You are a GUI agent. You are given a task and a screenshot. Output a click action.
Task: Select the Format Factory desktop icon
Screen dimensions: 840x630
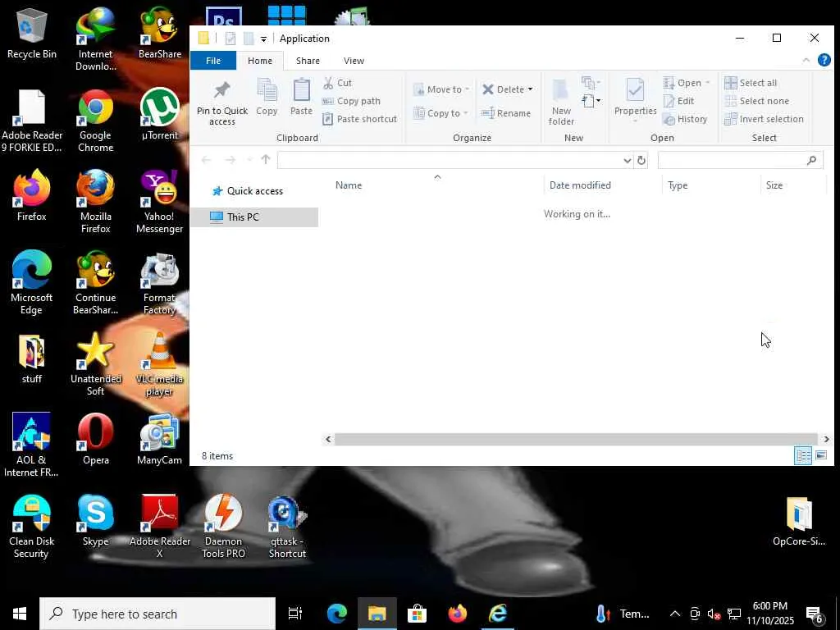159,284
